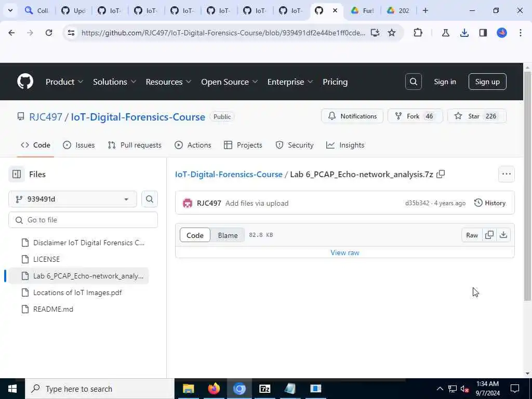
Task: Open the GitHub home logo
Action: click(x=25, y=82)
